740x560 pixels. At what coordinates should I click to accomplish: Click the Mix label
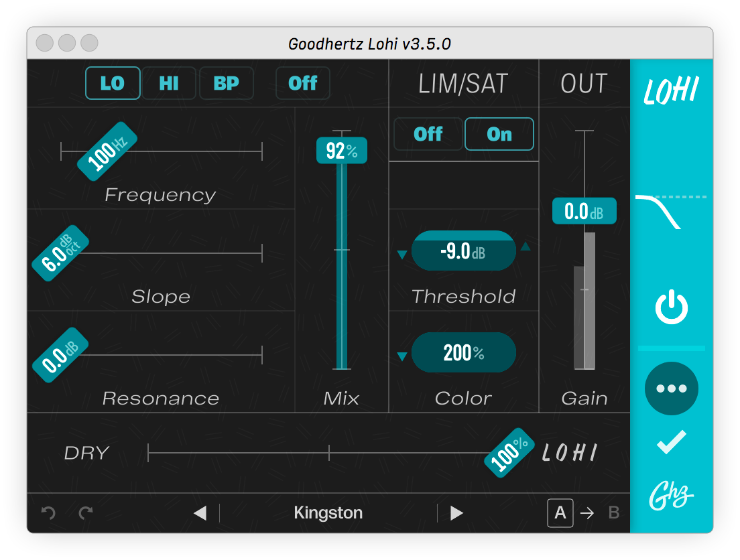tap(341, 398)
